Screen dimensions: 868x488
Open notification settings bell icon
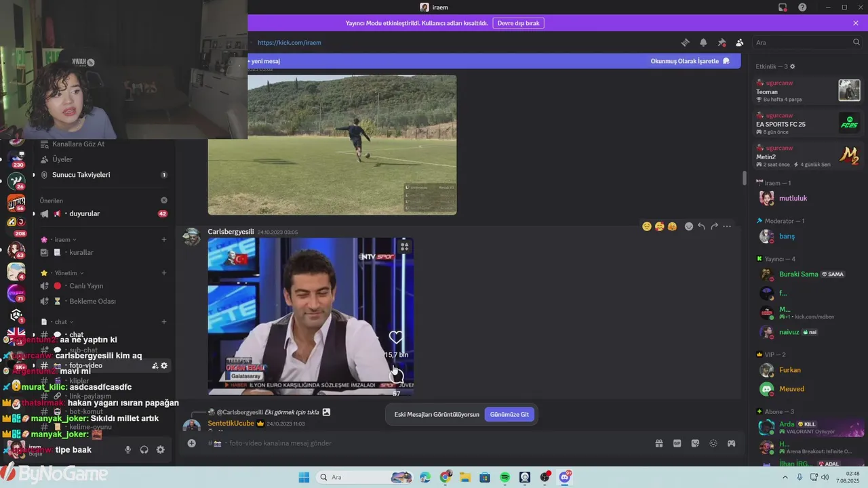coord(703,42)
